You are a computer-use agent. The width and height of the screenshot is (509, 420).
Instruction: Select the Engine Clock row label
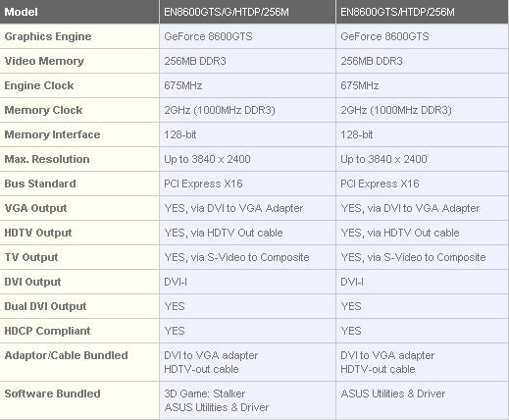pos(39,85)
